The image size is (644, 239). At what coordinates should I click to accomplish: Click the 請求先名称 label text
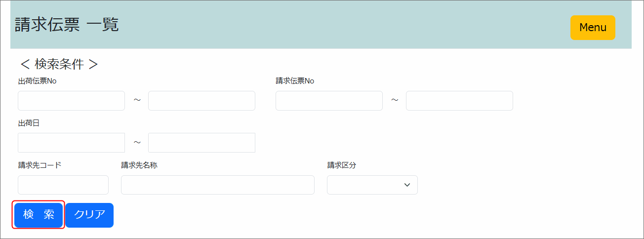click(139, 165)
